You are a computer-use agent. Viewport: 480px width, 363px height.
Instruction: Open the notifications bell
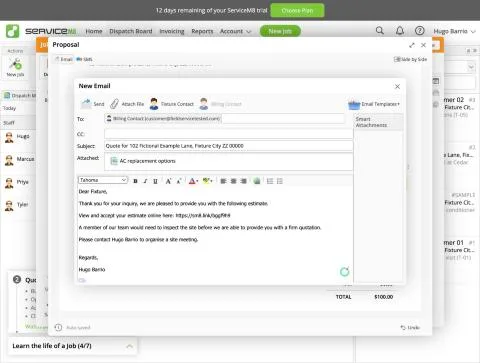(400, 31)
